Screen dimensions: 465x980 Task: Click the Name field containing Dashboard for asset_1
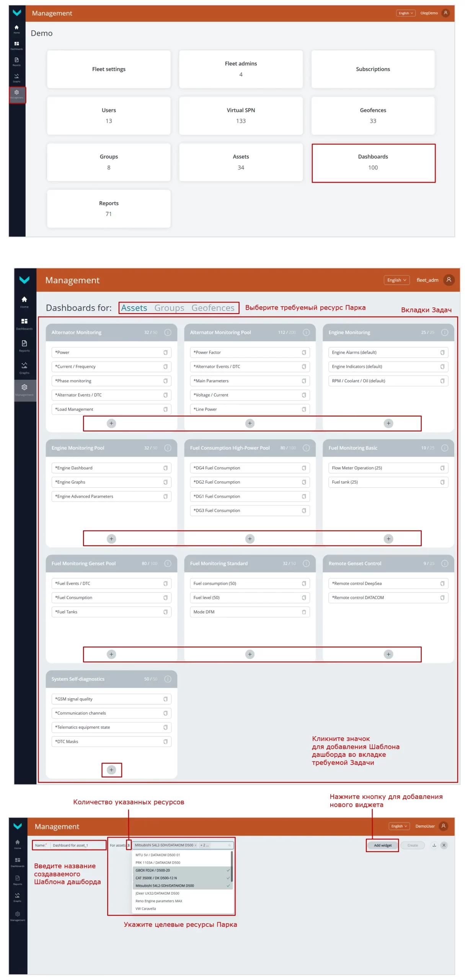point(77,845)
